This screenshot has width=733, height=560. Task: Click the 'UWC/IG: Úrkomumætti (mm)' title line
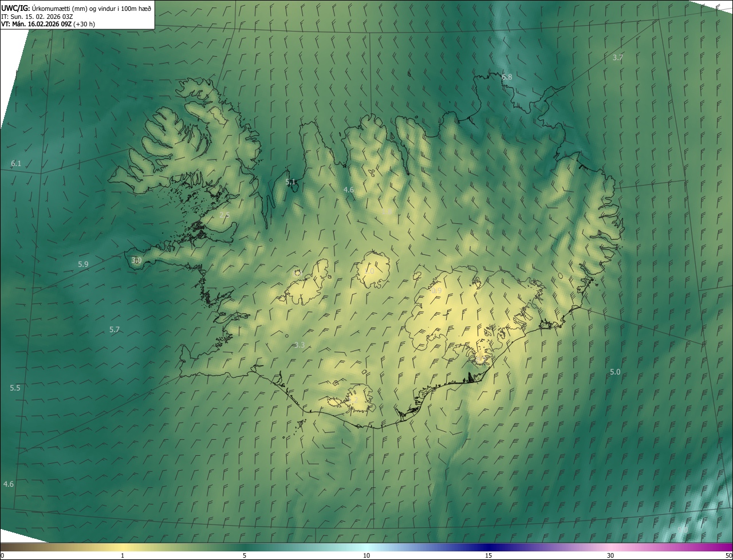(x=76, y=8)
